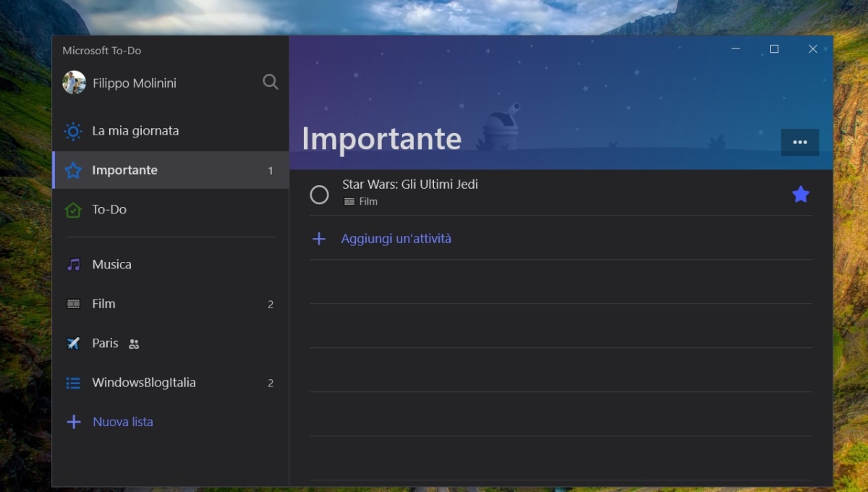Open the Film list in sidebar
Viewport: 868px width, 492px height.
(171, 304)
